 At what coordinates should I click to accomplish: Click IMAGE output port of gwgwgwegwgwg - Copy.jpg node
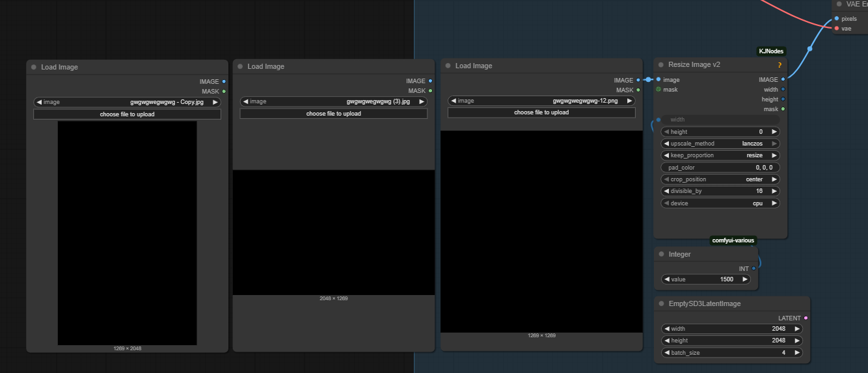click(x=224, y=81)
